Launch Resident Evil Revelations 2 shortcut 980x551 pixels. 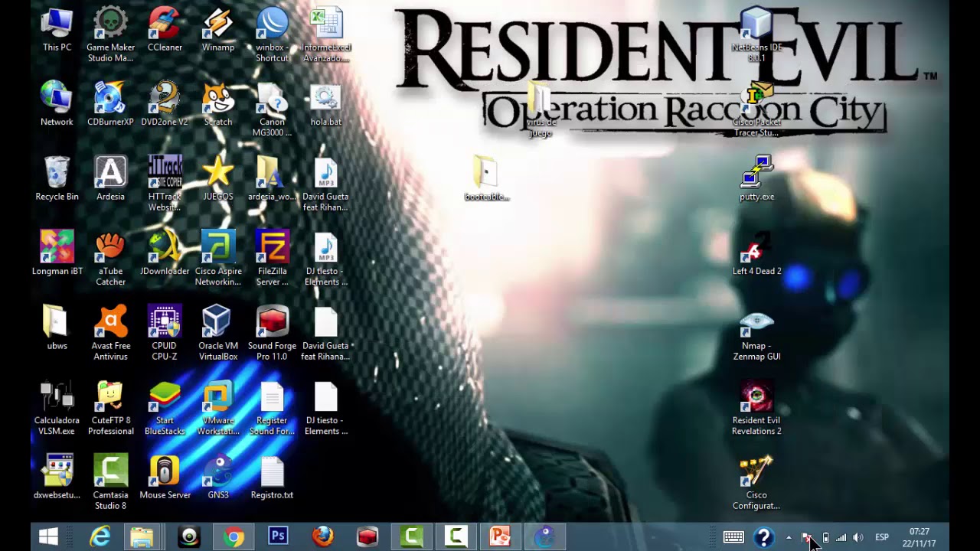(756, 408)
